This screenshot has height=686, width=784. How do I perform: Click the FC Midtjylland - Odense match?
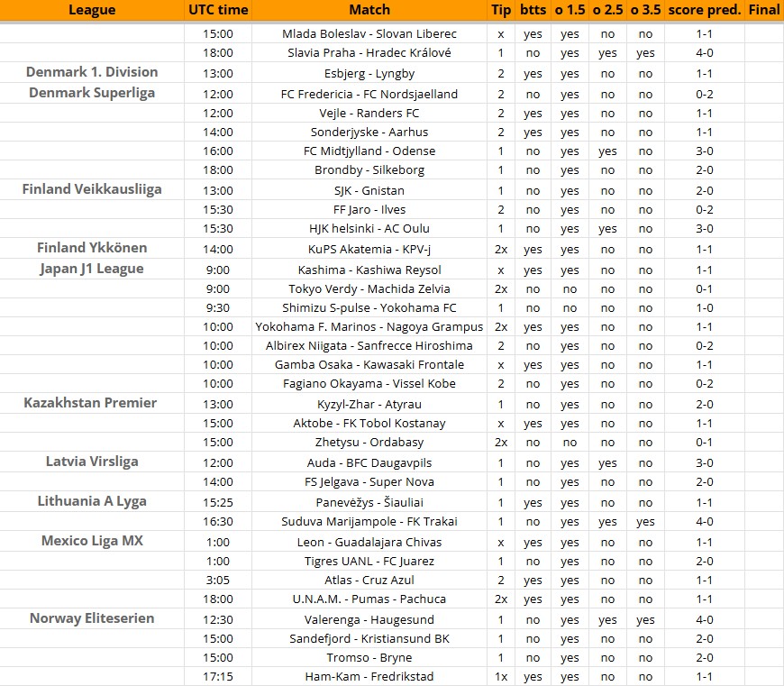click(x=369, y=151)
